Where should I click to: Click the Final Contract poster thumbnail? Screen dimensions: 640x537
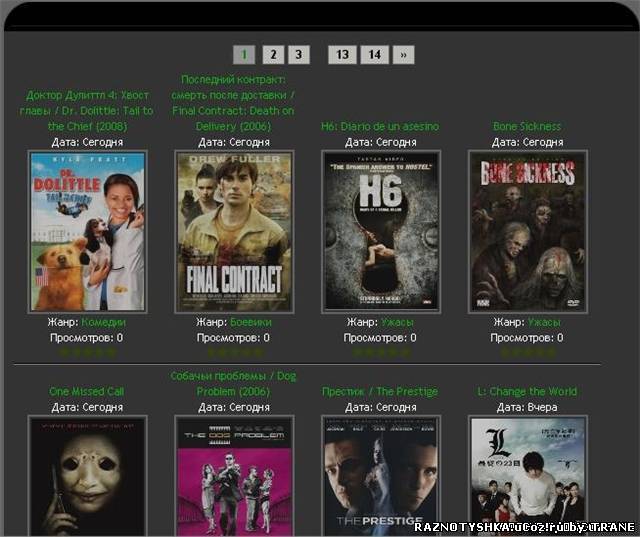pos(234,231)
